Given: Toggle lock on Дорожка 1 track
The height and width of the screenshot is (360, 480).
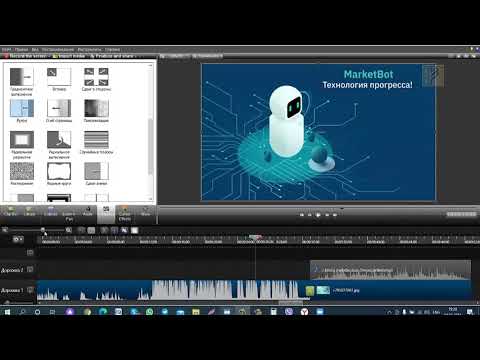Looking at the screenshot, I should pyautogui.click(x=30, y=290).
